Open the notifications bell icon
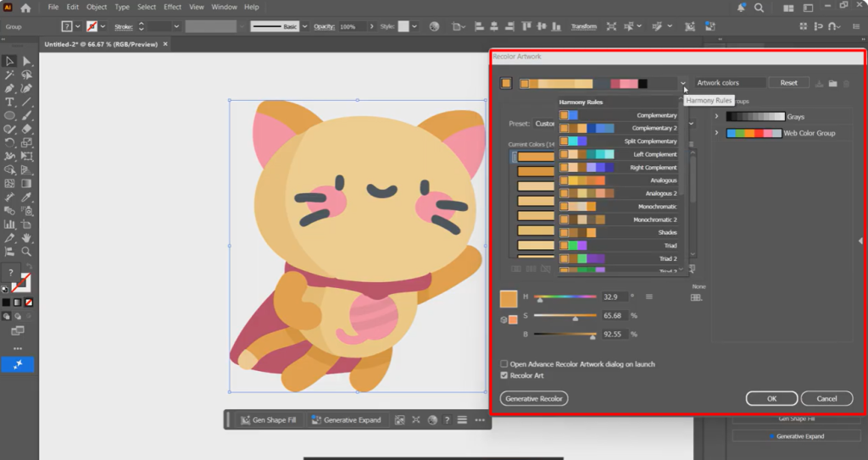868x460 pixels. 741,8
